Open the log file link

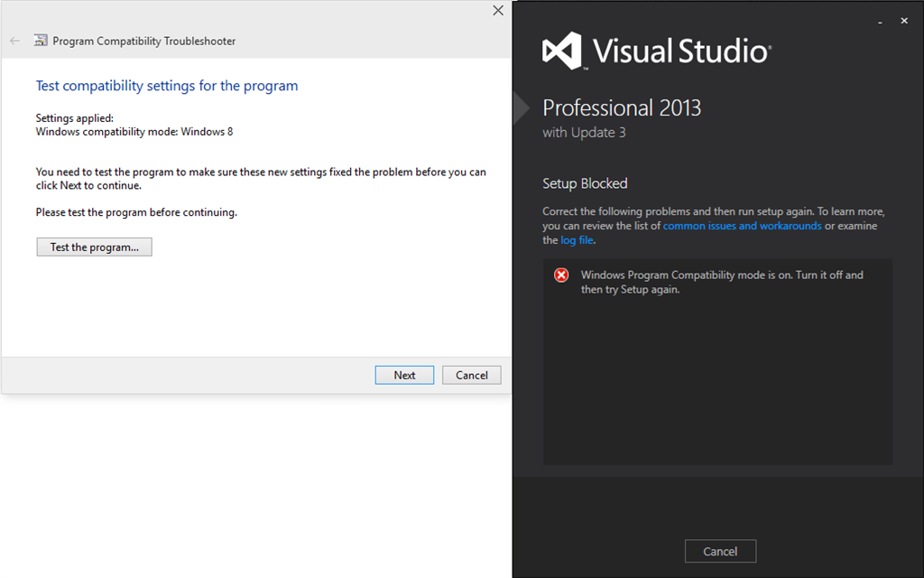(577, 240)
